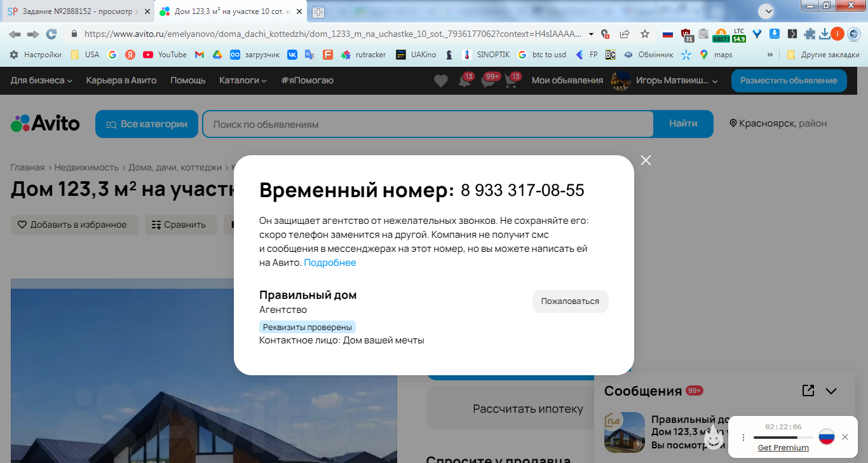
Task: Open the Недвижимость breadcrumb link
Action: click(86, 167)
